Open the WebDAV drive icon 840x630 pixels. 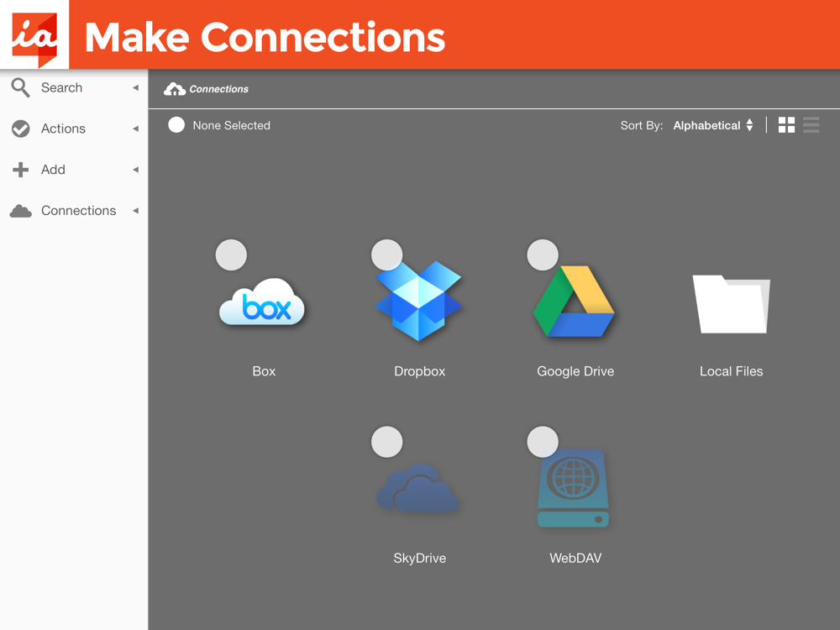tap(574, 490)
